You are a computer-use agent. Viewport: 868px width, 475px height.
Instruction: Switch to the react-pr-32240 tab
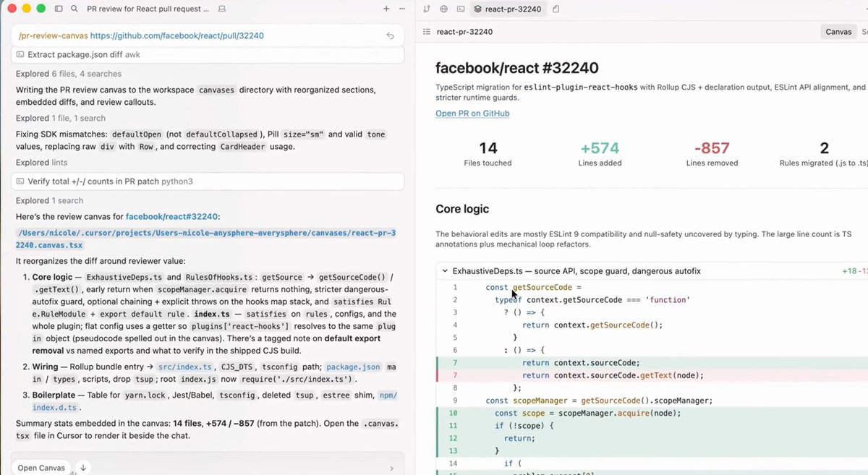[507, 9]
